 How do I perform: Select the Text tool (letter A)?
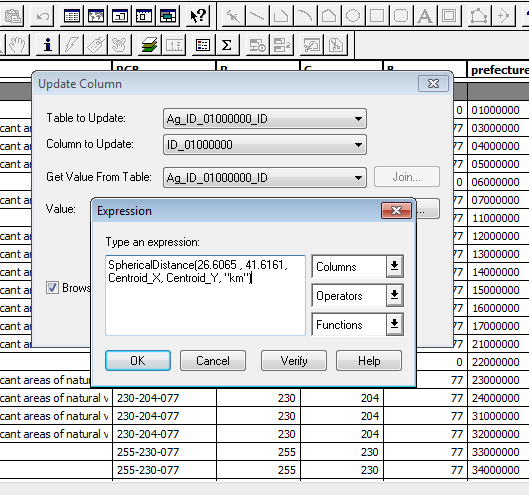tap(425, 16)
